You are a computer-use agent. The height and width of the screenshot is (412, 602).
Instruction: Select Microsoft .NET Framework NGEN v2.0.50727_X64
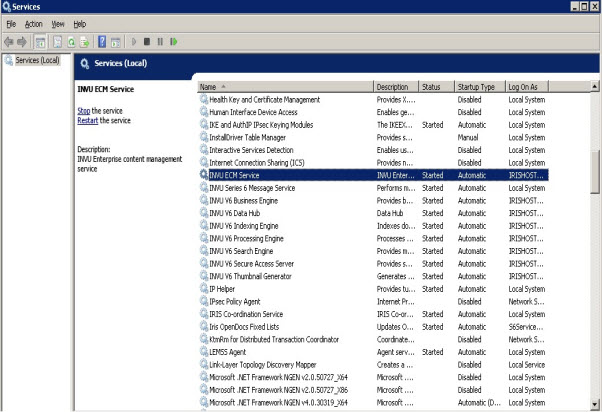tap(278, 377)
